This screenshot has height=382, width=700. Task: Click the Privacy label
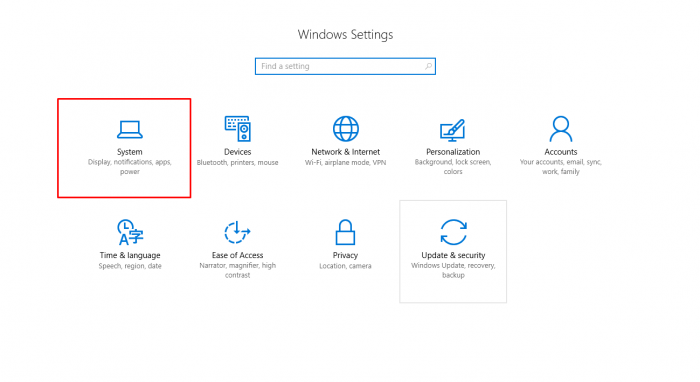(345, 255)
